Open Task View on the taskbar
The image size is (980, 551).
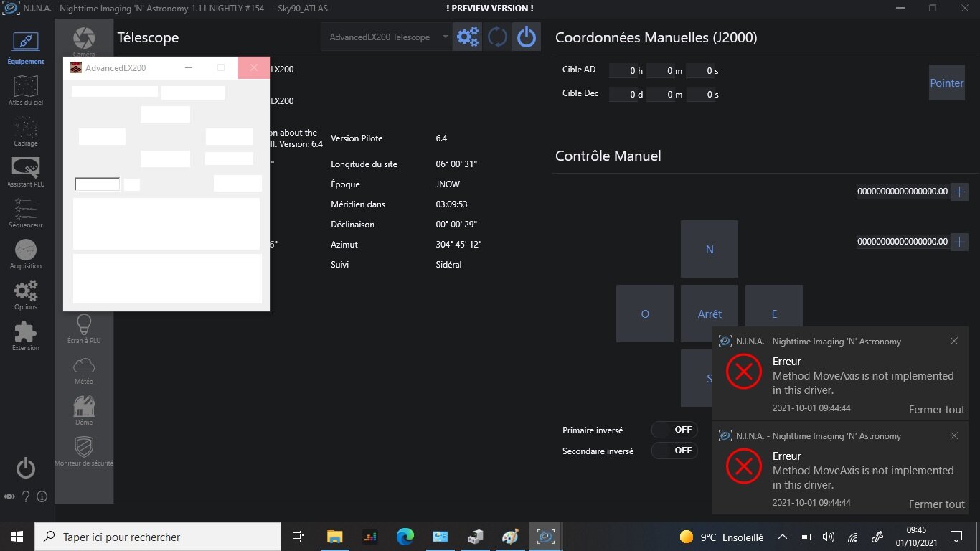click(299, 537)
